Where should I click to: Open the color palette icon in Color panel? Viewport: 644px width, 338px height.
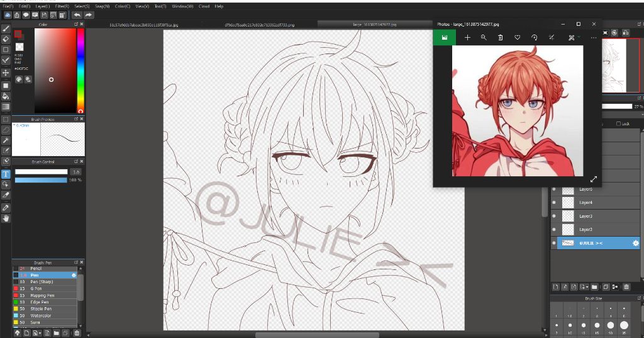coord(19,79)
